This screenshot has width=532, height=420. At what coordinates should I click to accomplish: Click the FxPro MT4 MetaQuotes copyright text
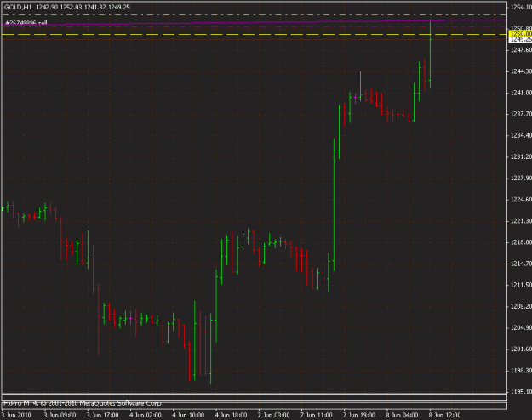pyautogui.click(x=83, y=403)
